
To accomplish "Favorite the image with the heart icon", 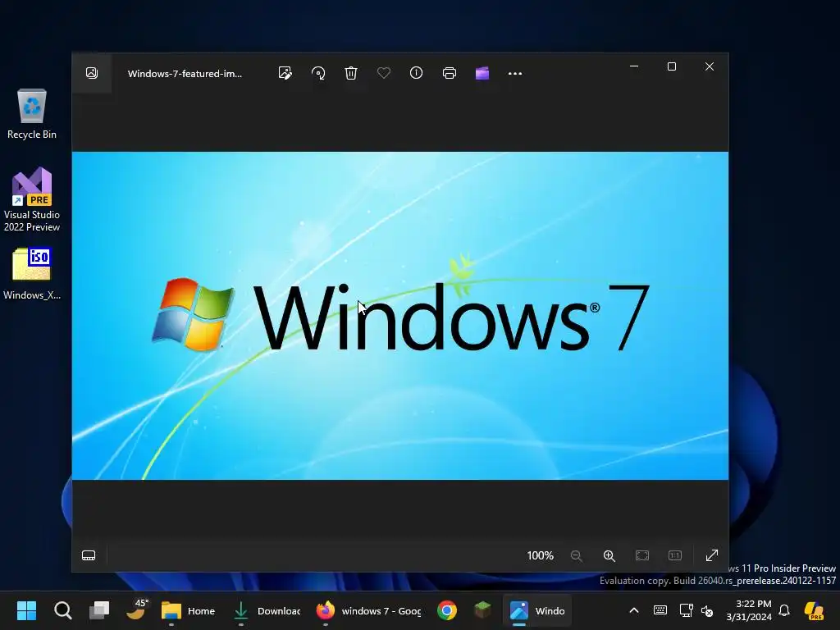I will click(x=384, y=73).
